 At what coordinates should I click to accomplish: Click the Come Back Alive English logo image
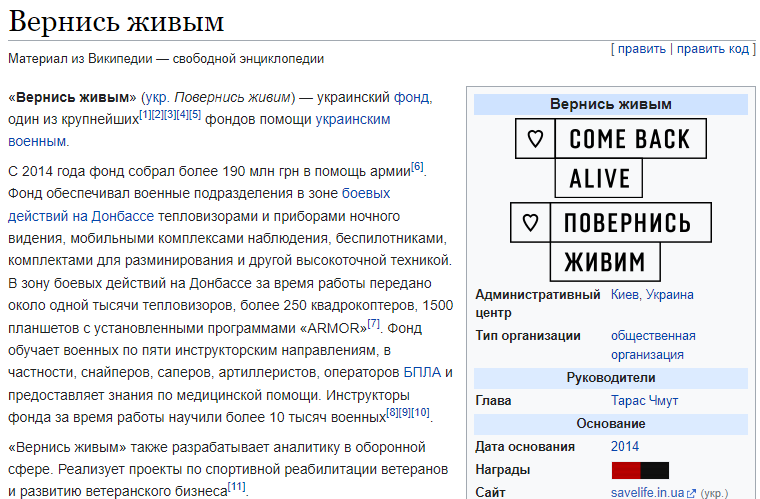click(x=611, y=158)
